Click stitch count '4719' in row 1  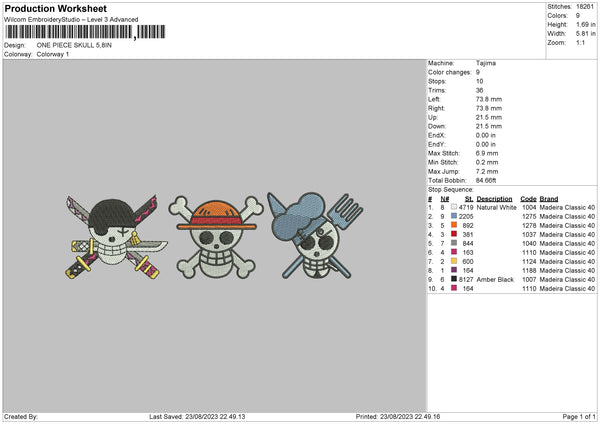[x=466, y=207]
